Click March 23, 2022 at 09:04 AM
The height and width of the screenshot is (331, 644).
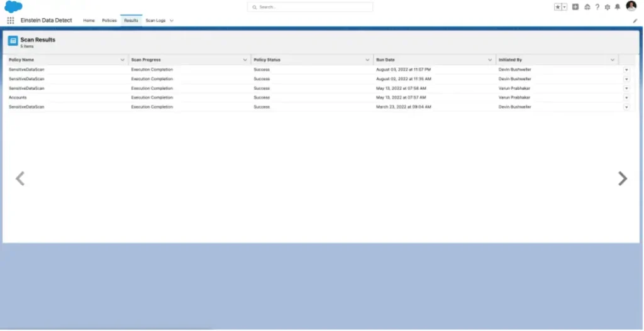coord(403,107)
